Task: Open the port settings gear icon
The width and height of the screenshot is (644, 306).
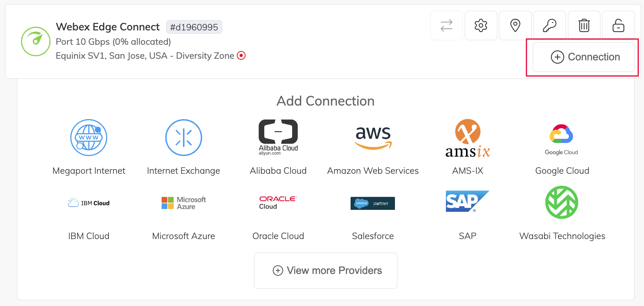Action: click(x=480, y=25)
